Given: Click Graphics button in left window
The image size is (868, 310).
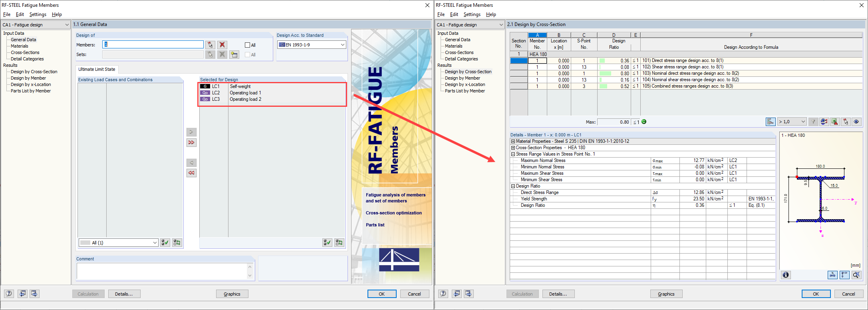Looking at the screenshot, I should [232, 294].
